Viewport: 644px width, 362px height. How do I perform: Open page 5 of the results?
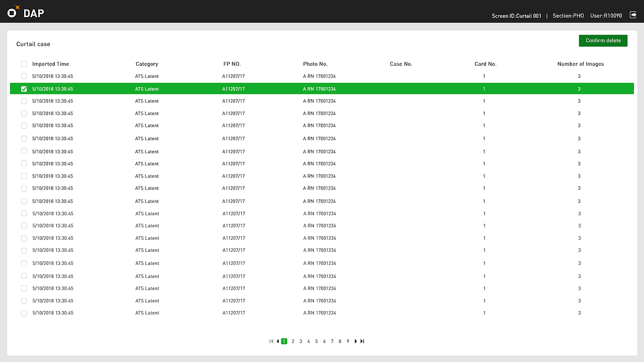(x=316, y=341)
